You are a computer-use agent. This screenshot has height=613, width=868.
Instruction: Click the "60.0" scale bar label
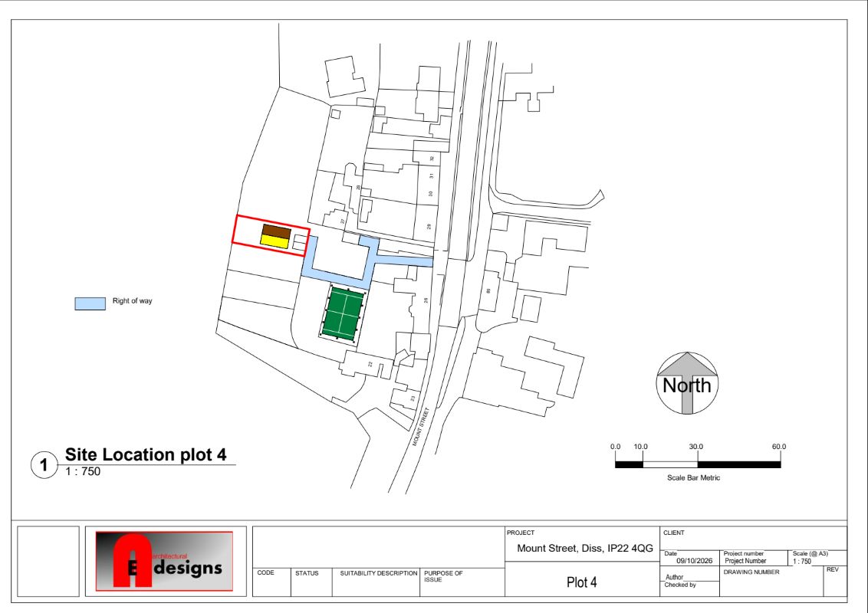(779, 447)
